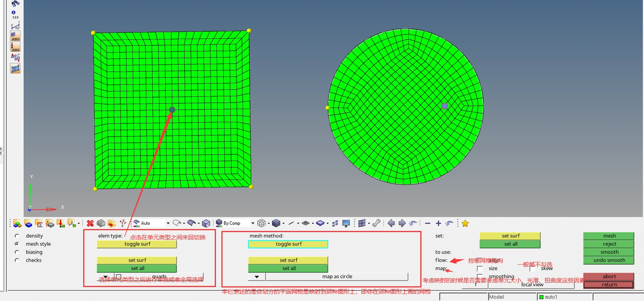This screenshot has width=644, height=301.
Task: Select the biasing radio button
Action: [17, 252]
